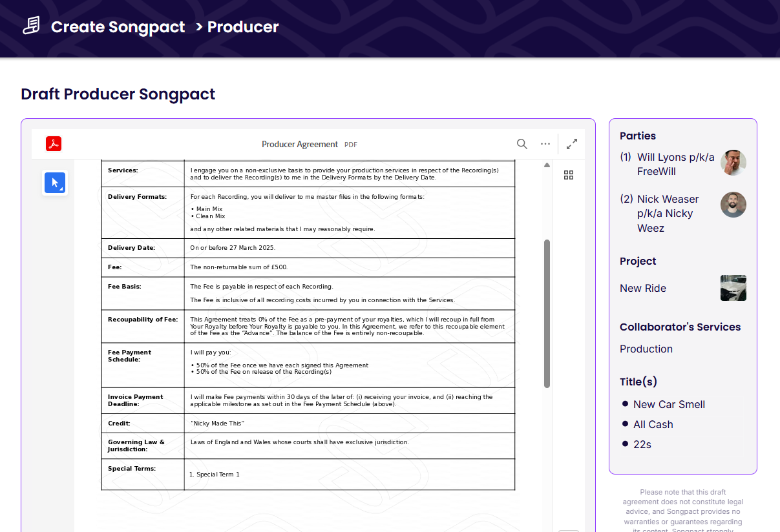The height and width of the screenshot is (532, 780).
Task: Click Will Lyons p/k/a FreeWill party name
Action: coord(676,164)
